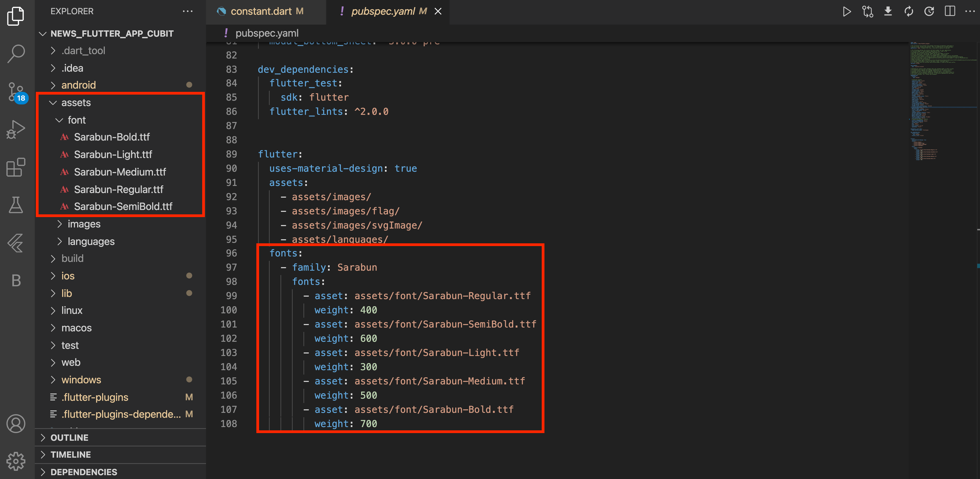Expand the OUTLINE section
This screenshot has height=479, width=980.
click(x=69, y=437)
